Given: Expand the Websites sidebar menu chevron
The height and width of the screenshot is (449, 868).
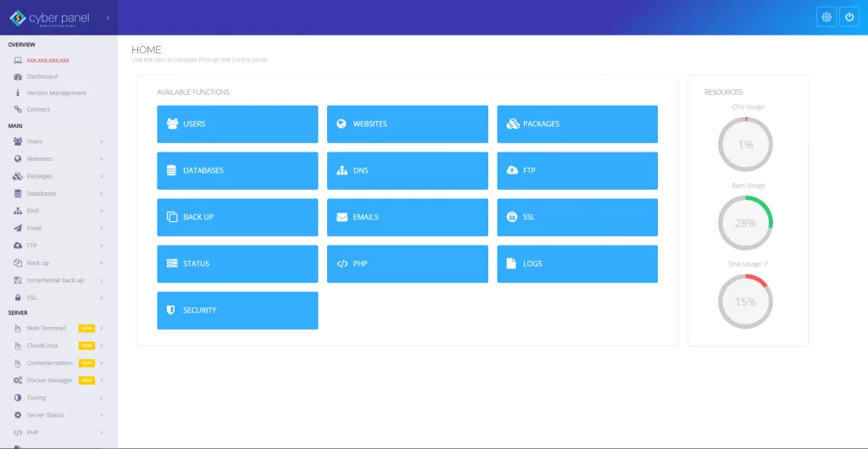Looking at the screenshot, I should [102, 158].
